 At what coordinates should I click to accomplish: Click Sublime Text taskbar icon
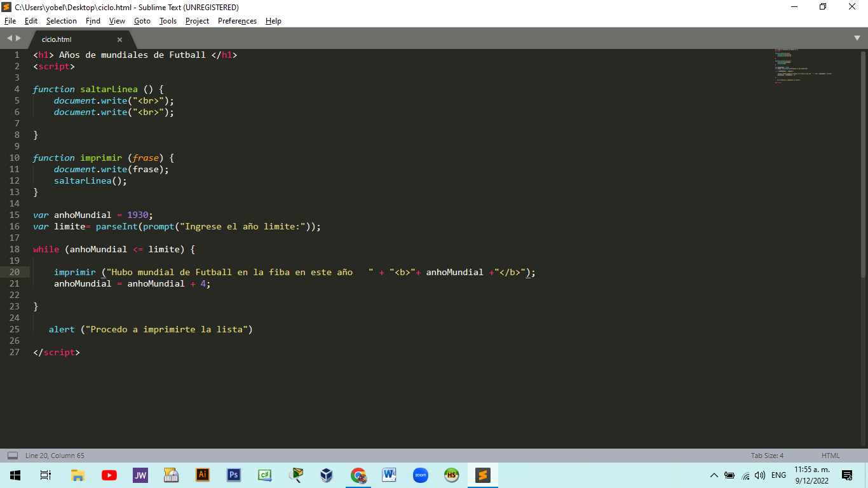pos(483,475)
